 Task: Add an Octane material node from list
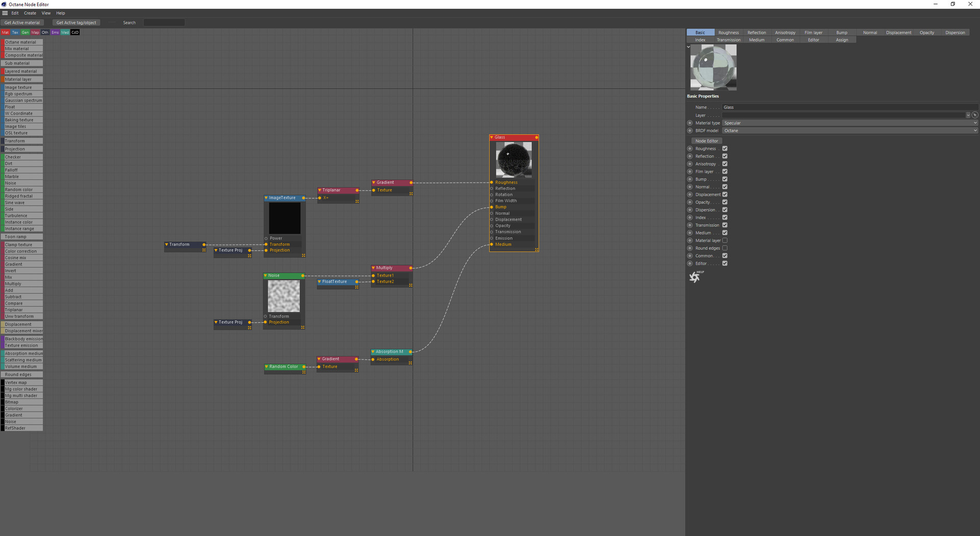click(22, 42)
